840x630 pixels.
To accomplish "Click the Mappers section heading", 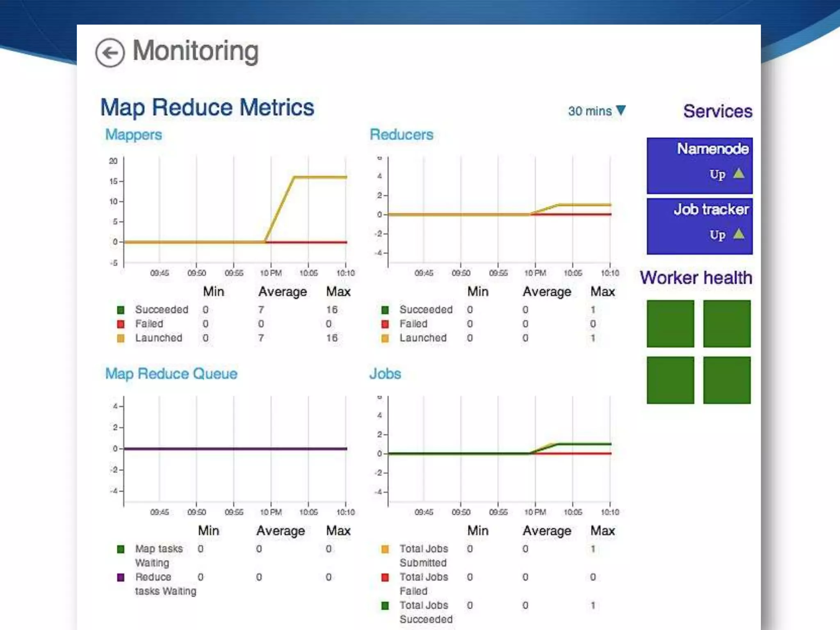I will [133, 135].
